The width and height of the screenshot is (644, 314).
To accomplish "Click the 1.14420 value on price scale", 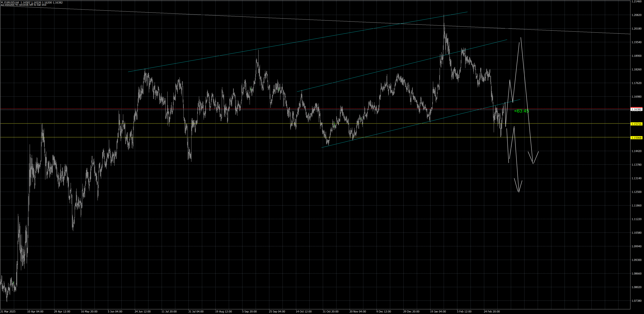I will pos(636,151).
